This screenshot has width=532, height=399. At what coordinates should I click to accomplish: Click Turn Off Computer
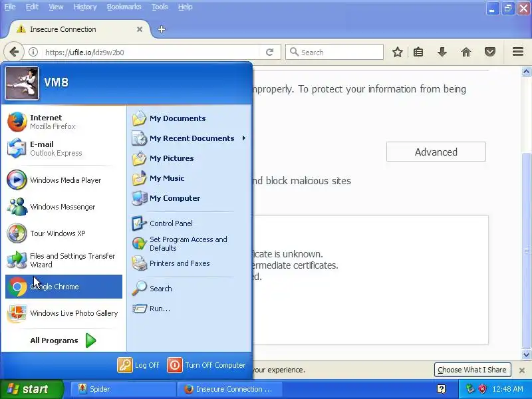click(207, 365)
